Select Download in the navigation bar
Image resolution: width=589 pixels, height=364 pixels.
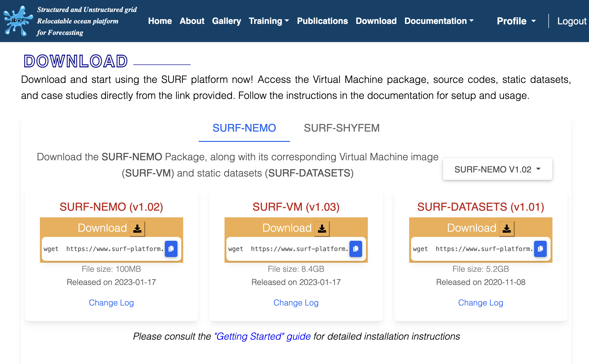click(x=376, y=21)
